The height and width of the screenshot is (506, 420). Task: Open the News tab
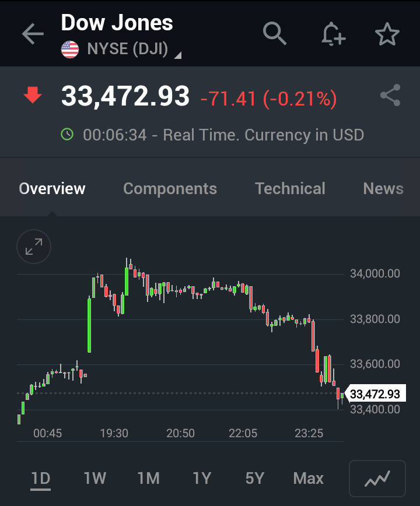tap(383, 189)
